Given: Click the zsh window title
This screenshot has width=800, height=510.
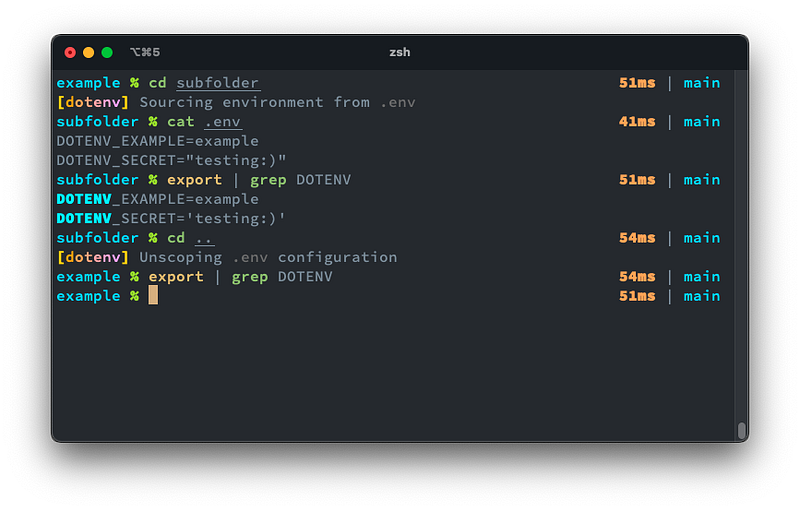Looking at the screenshot, I should (399, 52).
